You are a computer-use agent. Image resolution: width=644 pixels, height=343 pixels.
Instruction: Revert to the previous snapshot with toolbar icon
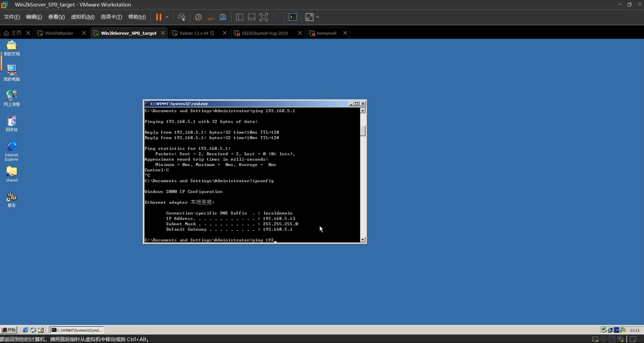[x=211, y=17]
